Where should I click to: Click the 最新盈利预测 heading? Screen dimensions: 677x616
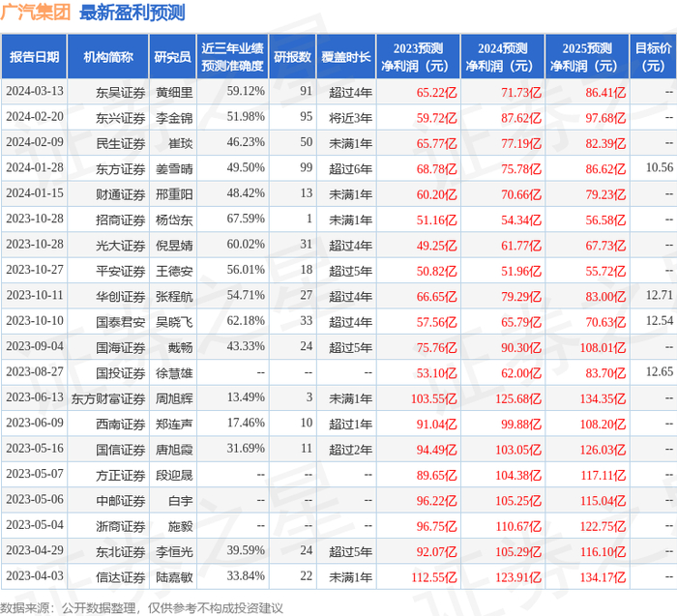click(132, 12)
